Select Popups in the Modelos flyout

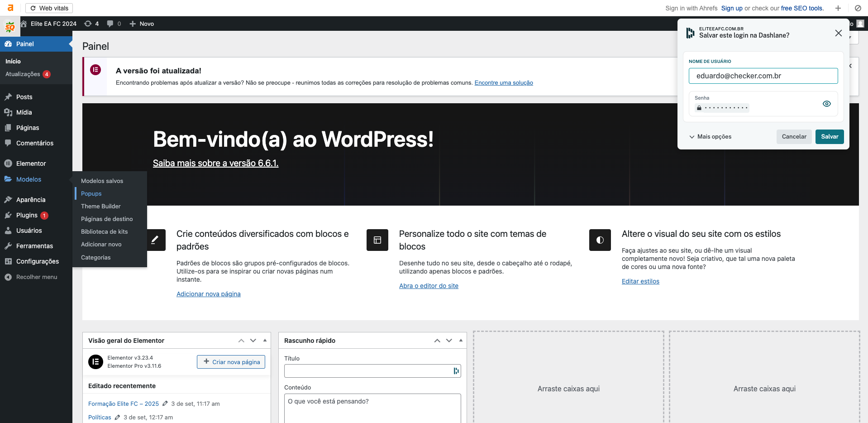(91, 193)
